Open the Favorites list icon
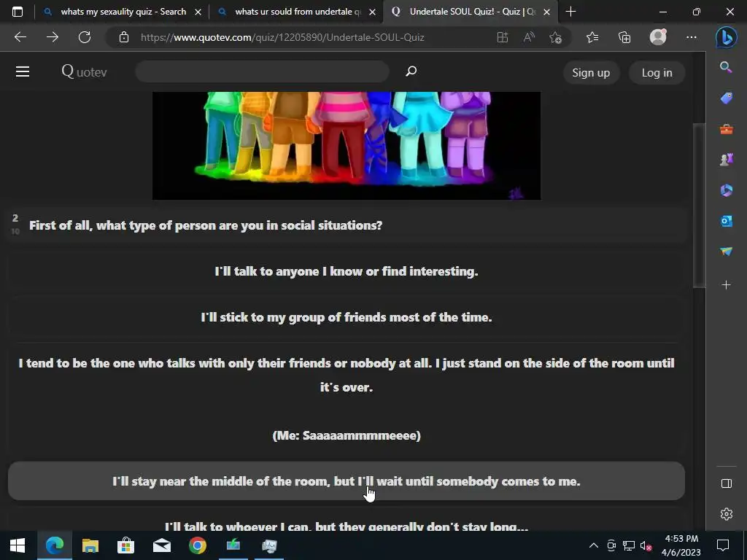This screenshot has width=747, height=560. (x=592, y=37)
